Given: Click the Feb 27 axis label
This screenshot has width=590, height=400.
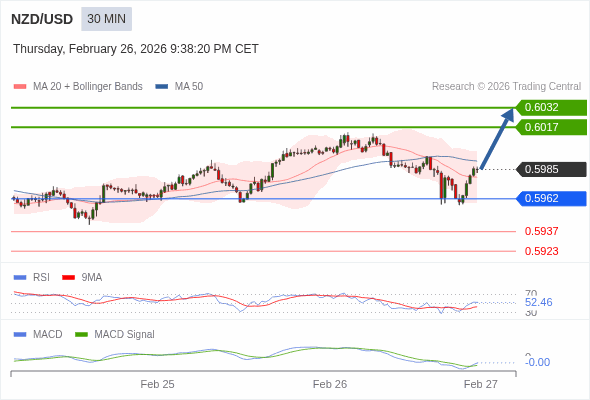Looking at the screenshot, I should (x=481, y=384).
